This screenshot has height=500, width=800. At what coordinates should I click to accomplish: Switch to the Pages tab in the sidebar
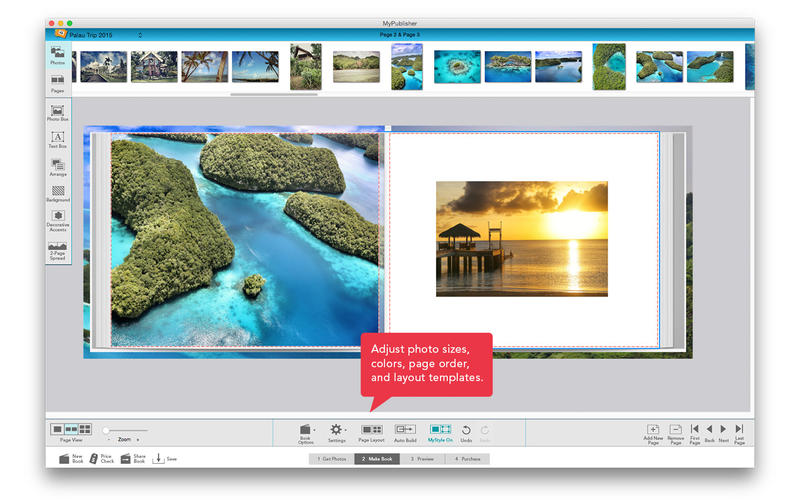(58, 83)
